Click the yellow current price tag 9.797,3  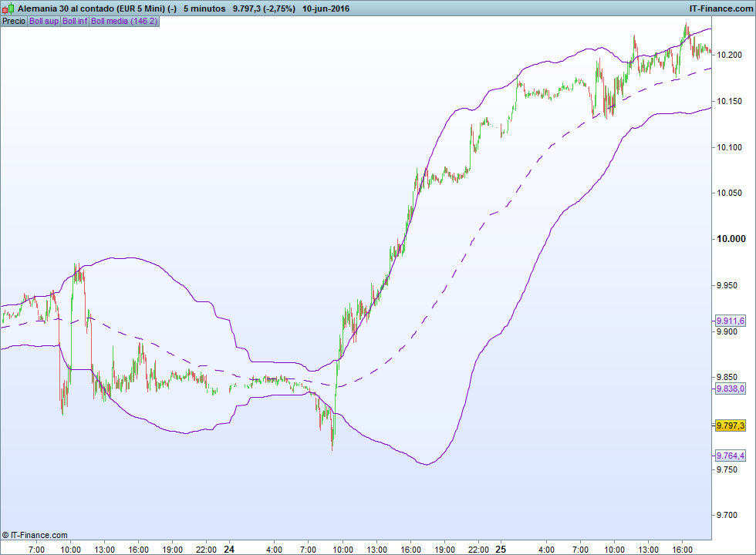click(731, 425)
